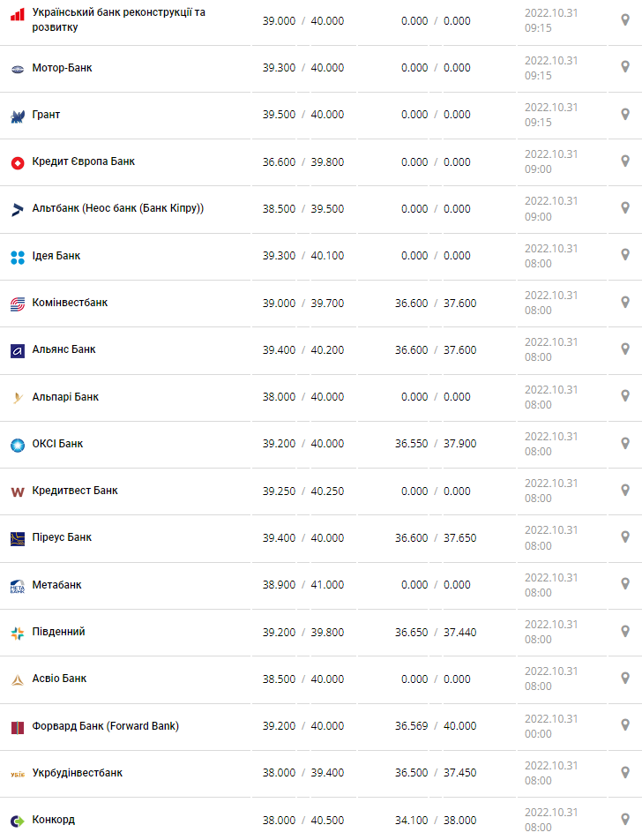Screen dimensions: 642x840
Task: Show location pin for Альянс Банк
Action: (625, 349)
